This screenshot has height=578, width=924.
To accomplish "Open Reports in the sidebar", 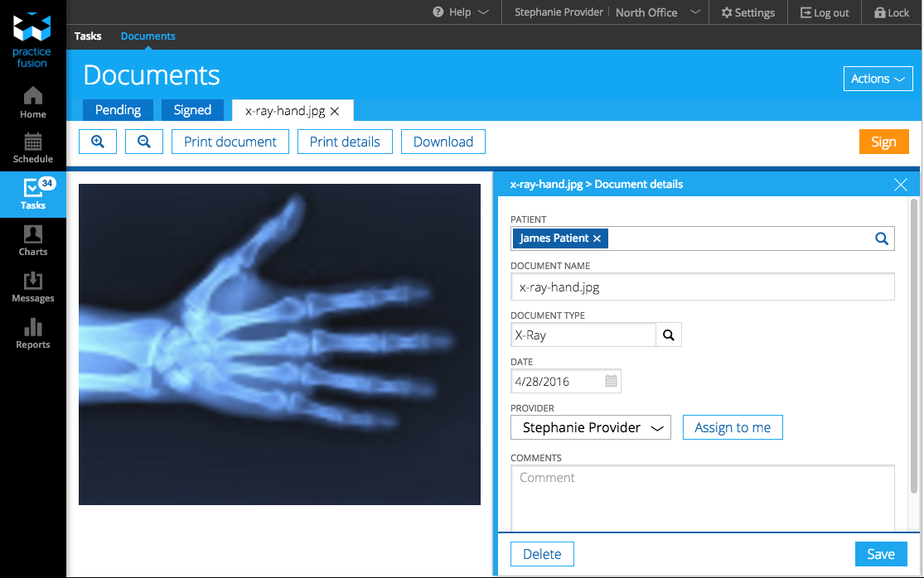I will pos(33,333).
